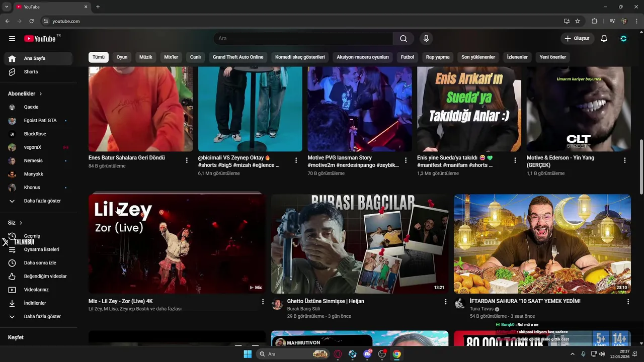Open Oynatma listeleri playlists

39,249
